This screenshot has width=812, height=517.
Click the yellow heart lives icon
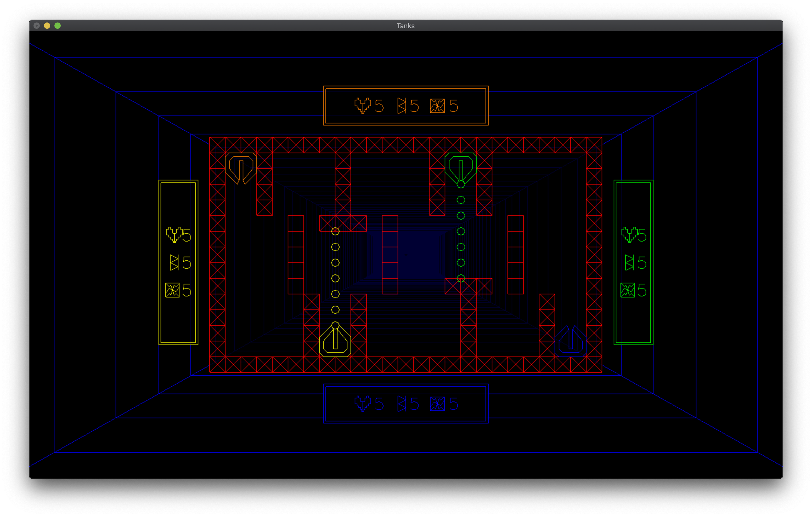[175, 234]
